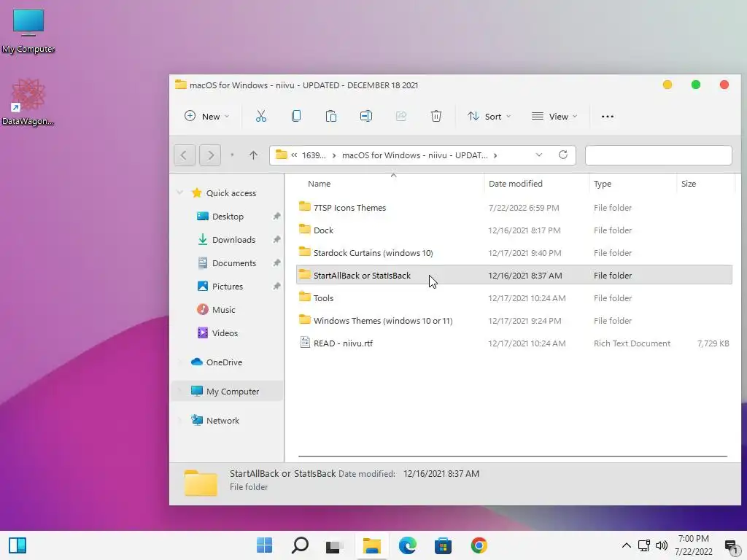Open Music in the navigation pane
Viewport: 747px width, 560px height.
click(x=223, y=309)
